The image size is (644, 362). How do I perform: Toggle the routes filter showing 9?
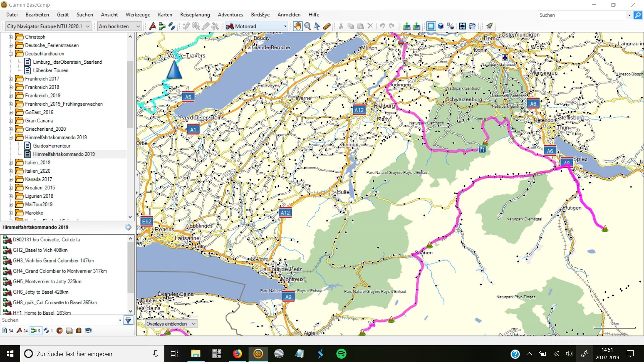[36, 330]
